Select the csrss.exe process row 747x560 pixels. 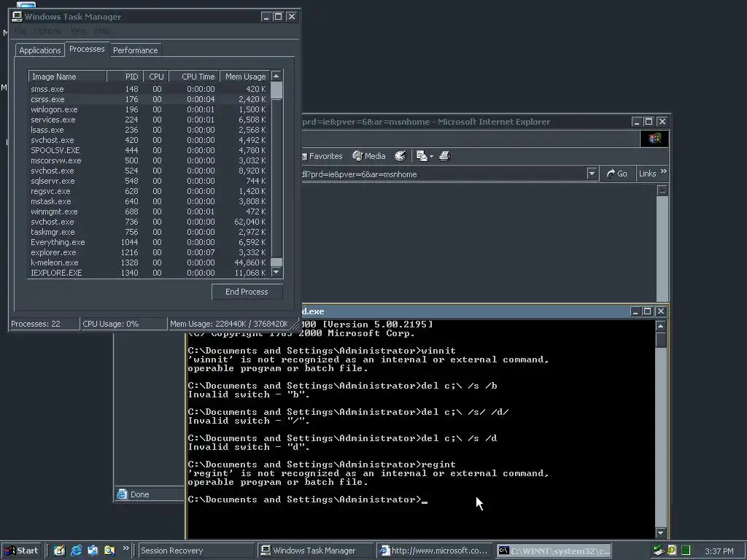(x=149, y=99)
